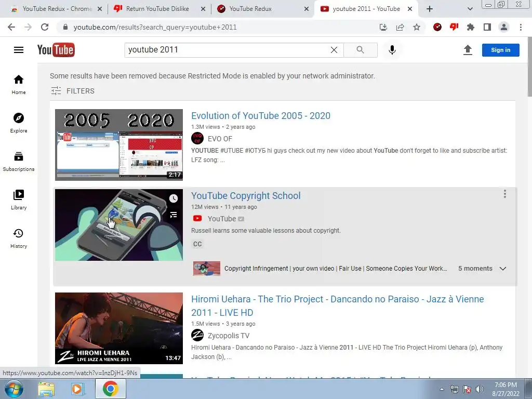Image resolution: width=532 pixels, height=399 pixels.
Task: Click the volume speaker tray icon
Action: click(x=480, y=389)
